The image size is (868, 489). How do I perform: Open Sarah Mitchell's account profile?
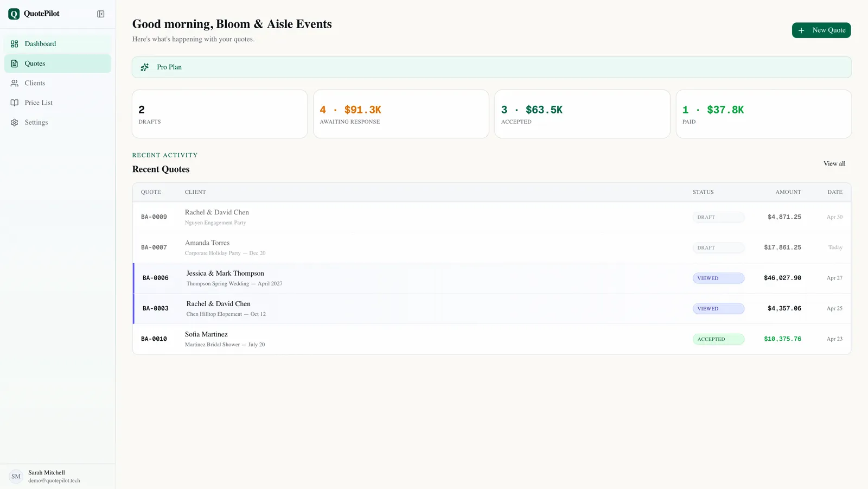(x=58, y=477)
